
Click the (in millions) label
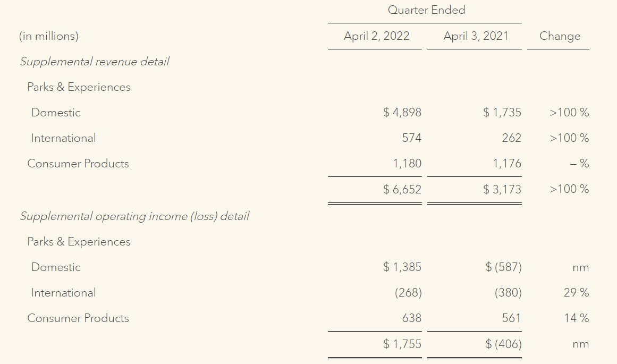49,36
